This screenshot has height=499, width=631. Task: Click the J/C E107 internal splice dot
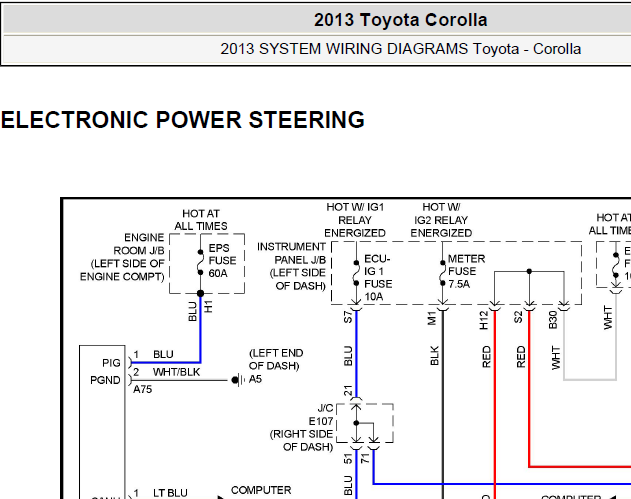click(356, 423)
